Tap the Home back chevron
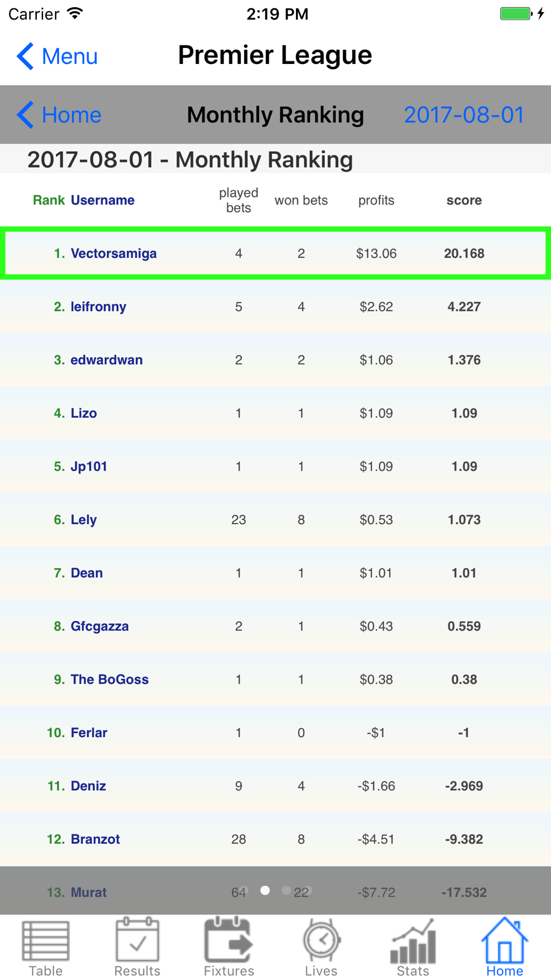The height and width of the screenshot is (980, 551). coord(25,115)
